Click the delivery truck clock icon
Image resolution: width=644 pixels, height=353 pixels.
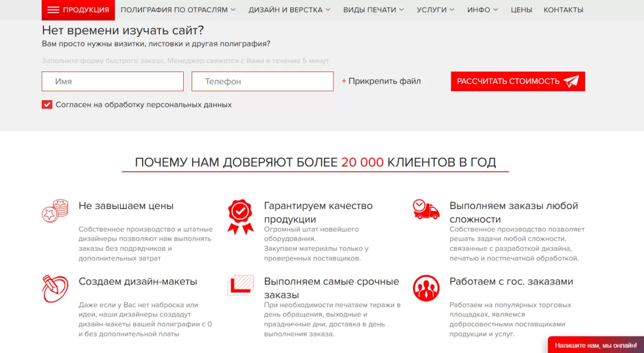coord(426,209)
